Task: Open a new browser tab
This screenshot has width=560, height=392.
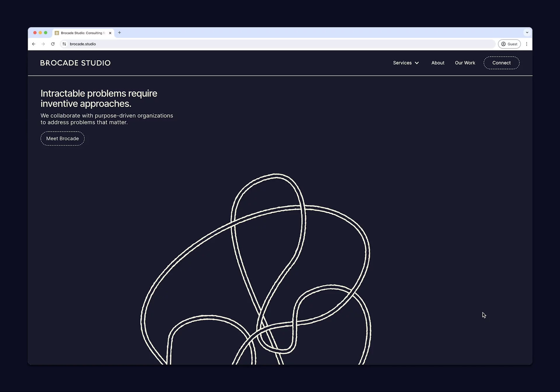Action: 119,33
